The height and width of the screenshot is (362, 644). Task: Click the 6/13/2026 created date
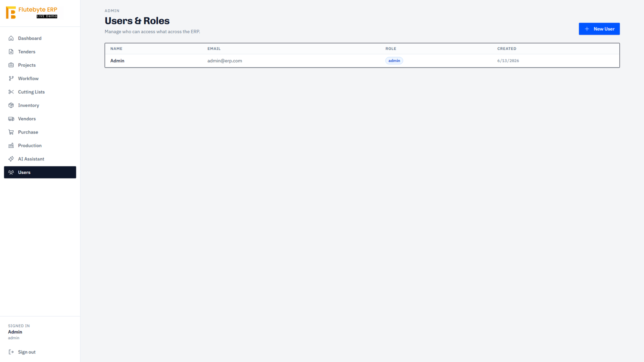point(508,61)
